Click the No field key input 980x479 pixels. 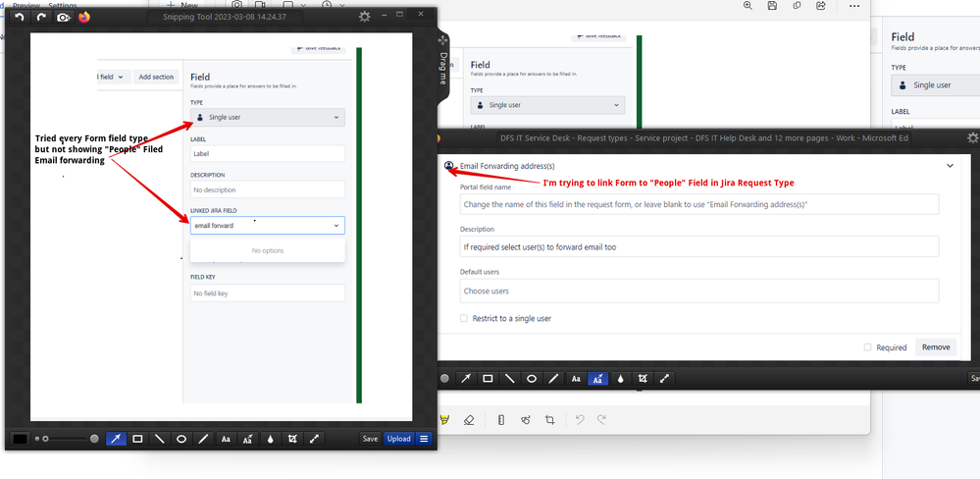(268, 293)
